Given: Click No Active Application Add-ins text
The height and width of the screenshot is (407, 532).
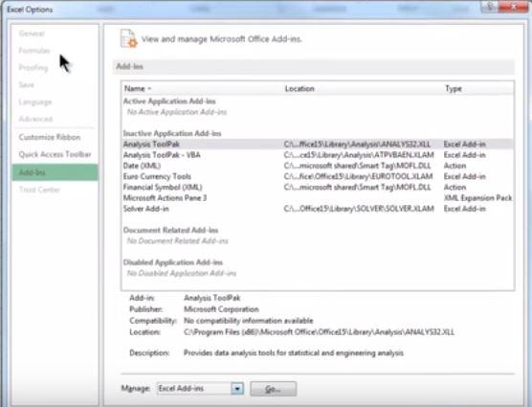Looking at the screenshot, I should coord(177,112).
